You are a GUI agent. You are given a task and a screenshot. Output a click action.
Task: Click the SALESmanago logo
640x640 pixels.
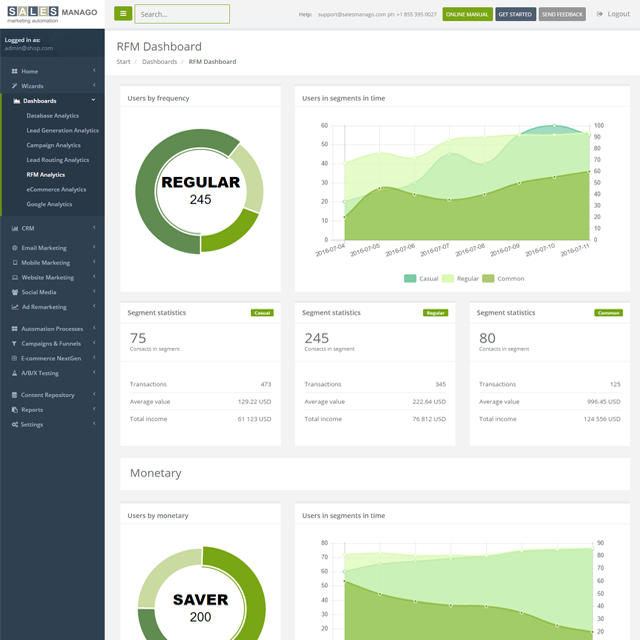tap(52, 14)
